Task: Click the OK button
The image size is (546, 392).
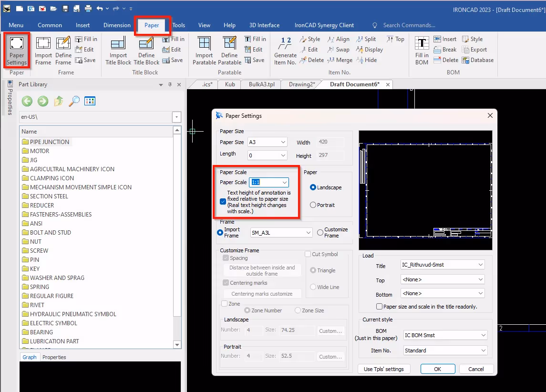Action: (437, 369)
